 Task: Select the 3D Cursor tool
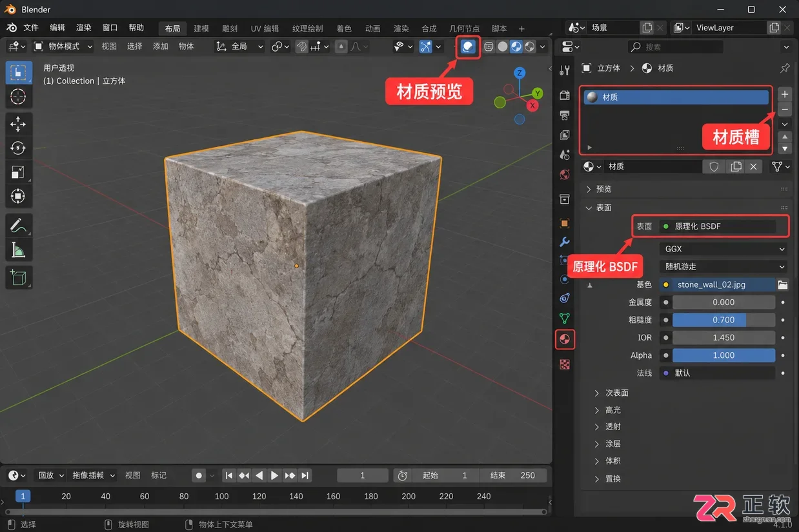pos(19,97)
